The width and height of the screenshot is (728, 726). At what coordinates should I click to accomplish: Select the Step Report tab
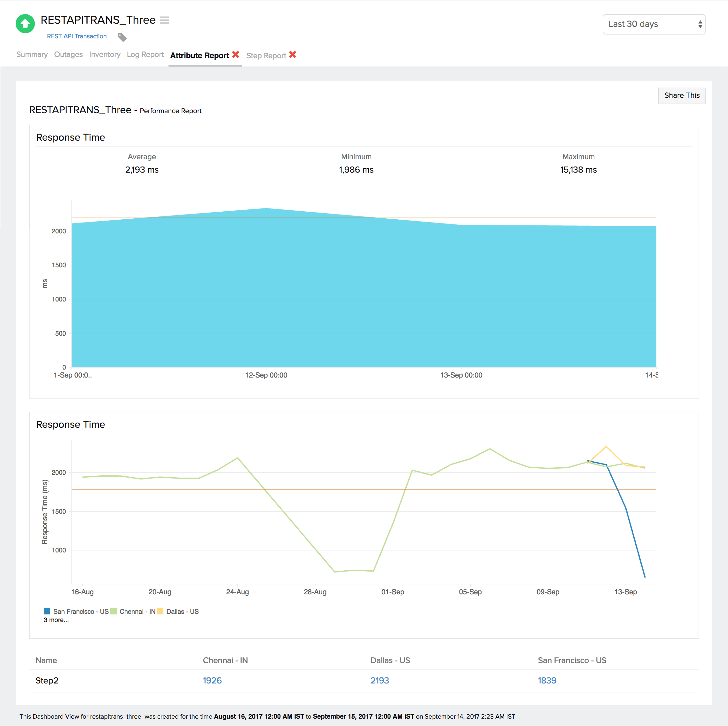[x=266, y=55]
